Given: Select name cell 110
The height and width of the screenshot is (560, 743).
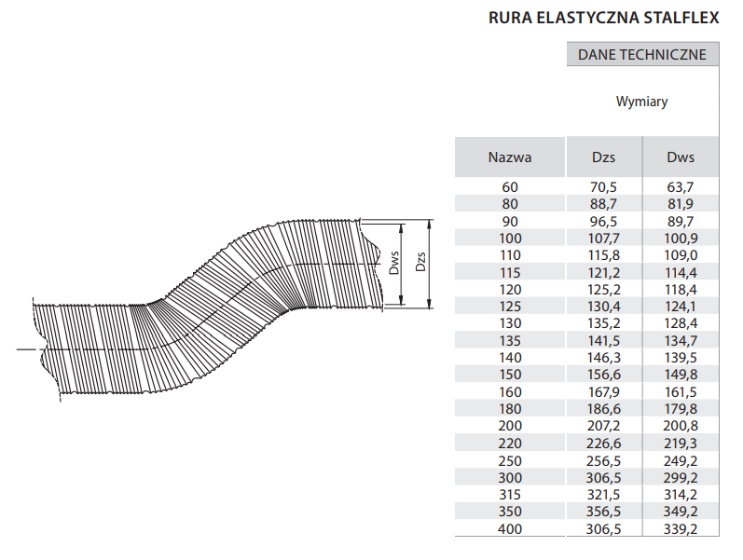Looking at the screenshot, I should 510,255.
